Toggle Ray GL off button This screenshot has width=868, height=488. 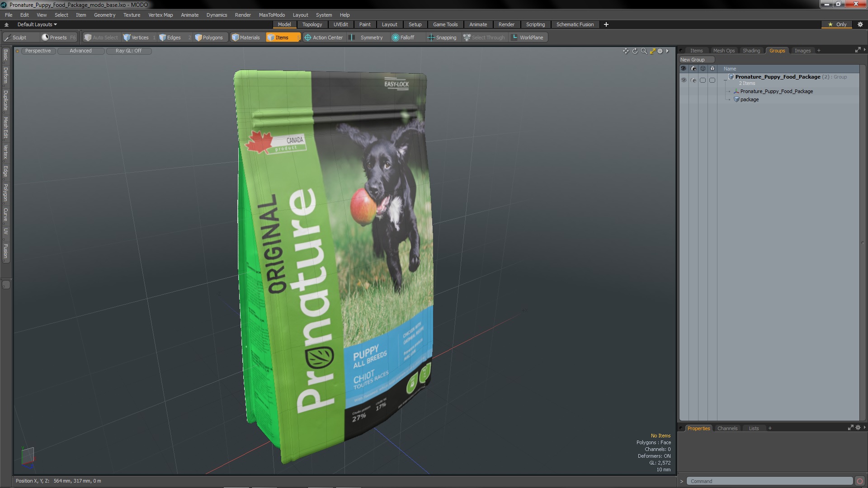[x=129, y=51]
